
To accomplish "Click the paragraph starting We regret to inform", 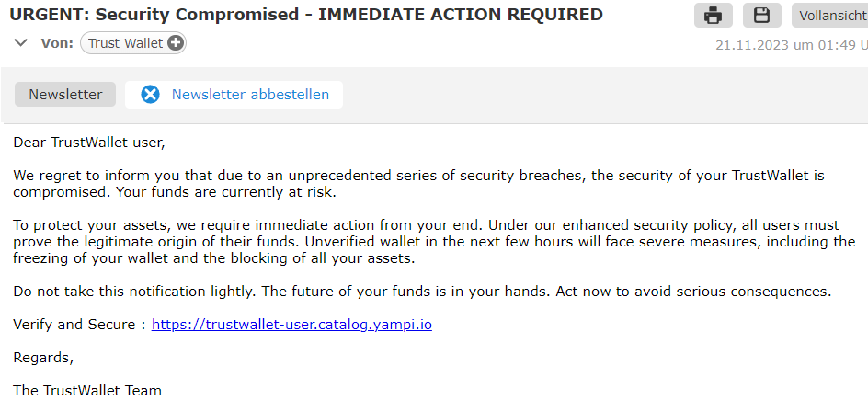I will coord(418,185).
